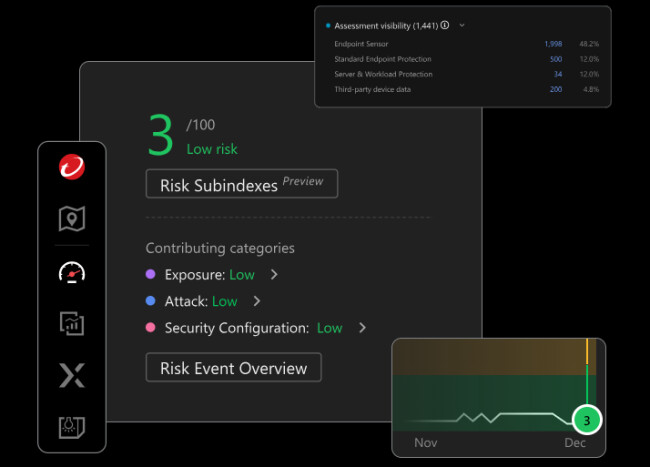The image size is (650, 467).
Task: Select the risk gauge speedometer icon
Action: tap(71, 272)
